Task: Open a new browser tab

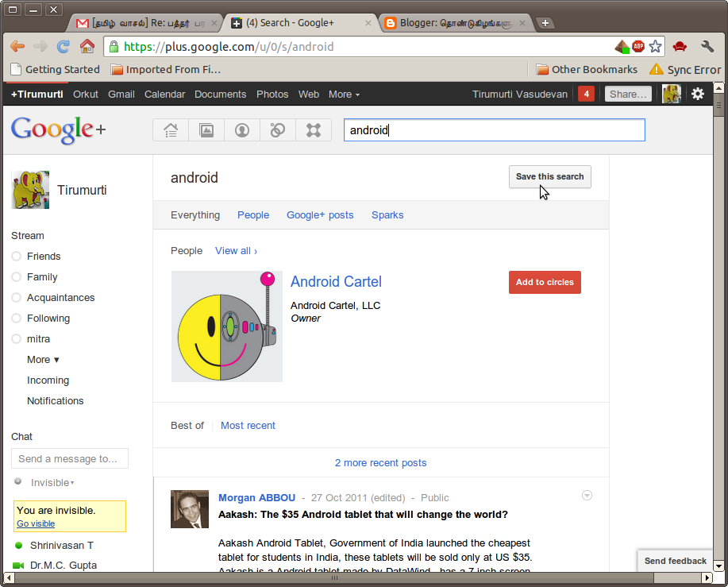Action: (x=545, y=23)
